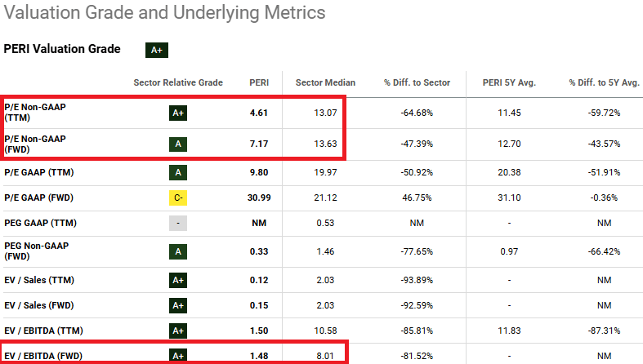Click the A+ grade badge for EV / EBITDA (TTM)
The height and width of the screenshot is (364, 643).
177,331
